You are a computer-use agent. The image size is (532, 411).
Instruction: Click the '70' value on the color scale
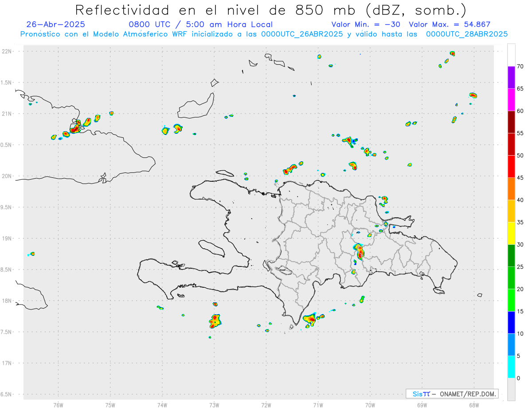pos(520,67)
